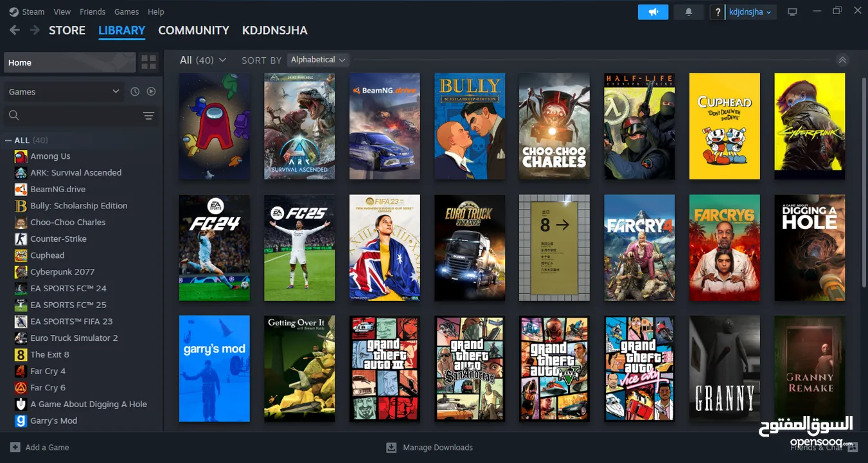Click the recent activity clock icon
Viewport: 868px width, 463px height.
(135, 92)
